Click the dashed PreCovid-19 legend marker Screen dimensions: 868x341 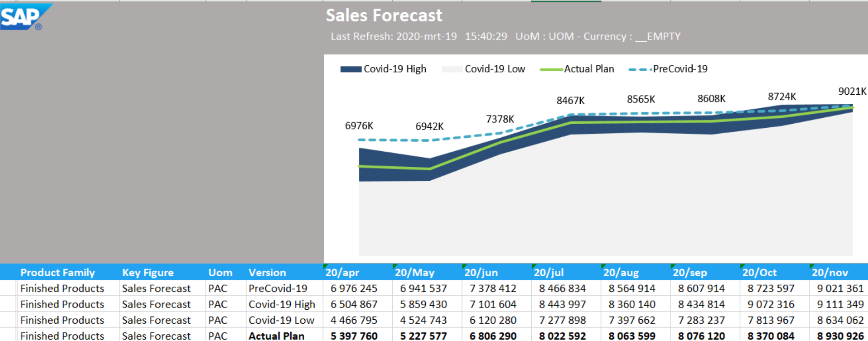[x=640, y=70]
